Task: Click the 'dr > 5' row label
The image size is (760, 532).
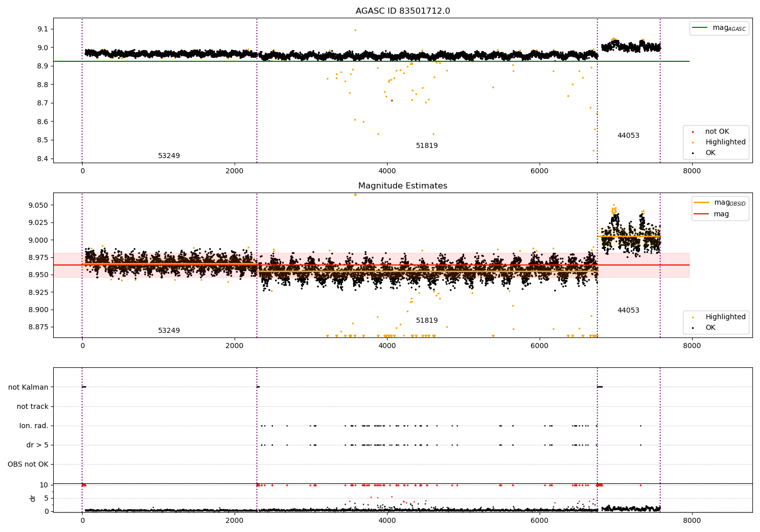Action: tap(37, 445)
